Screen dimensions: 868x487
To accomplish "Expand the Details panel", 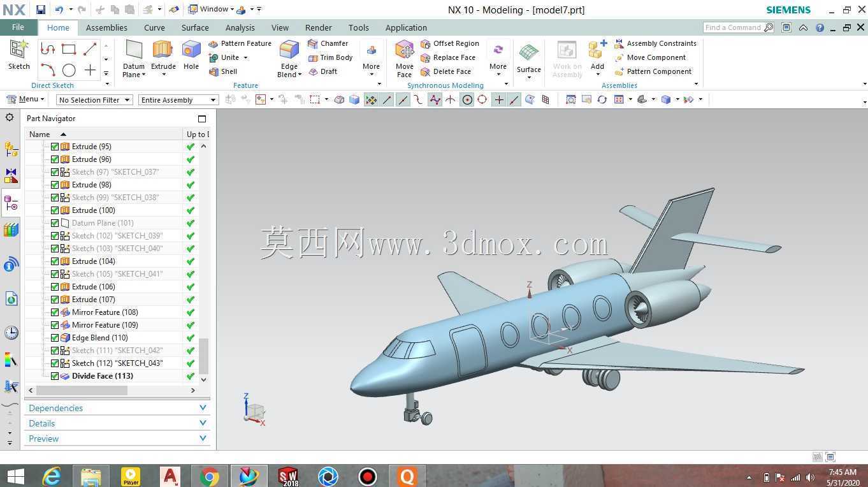I will (117, 423).
